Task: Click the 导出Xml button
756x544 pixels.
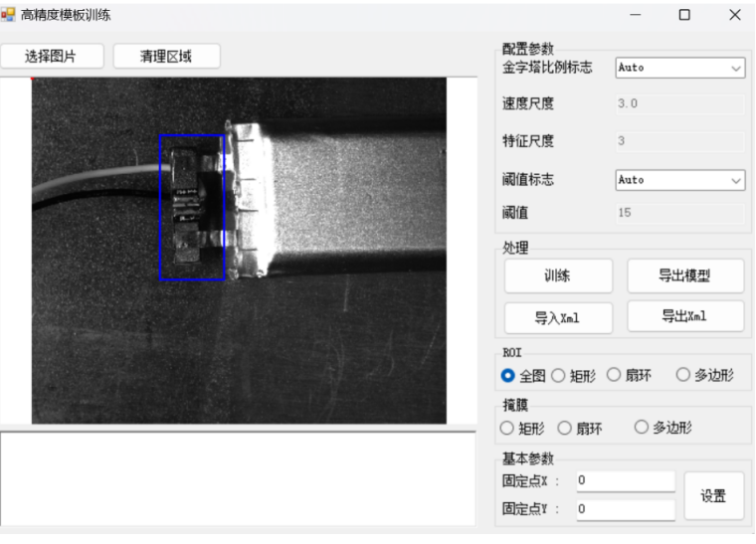Action: [x=684, y=316]
